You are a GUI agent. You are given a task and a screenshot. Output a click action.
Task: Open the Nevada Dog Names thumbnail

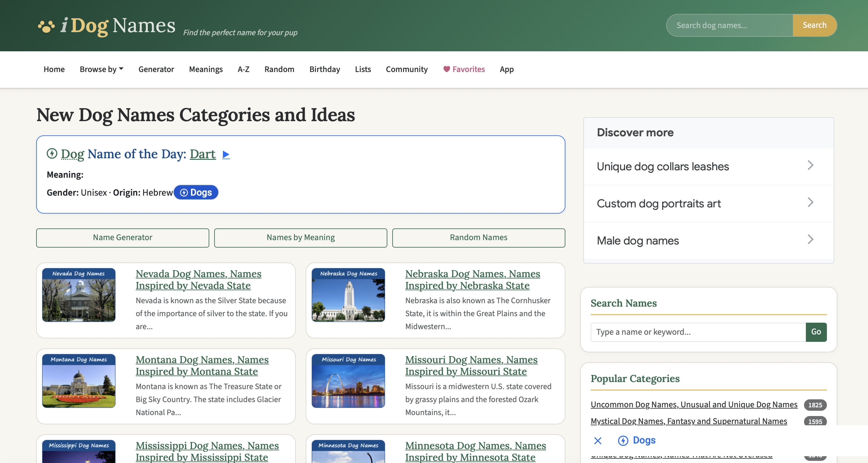[x=79, y=295]
